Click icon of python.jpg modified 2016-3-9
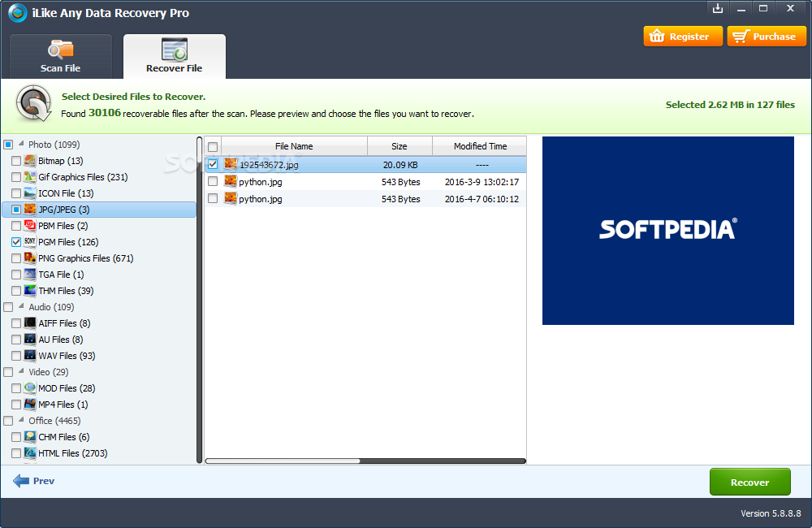Viewport: 812px width, 528px height. (231, 181)
